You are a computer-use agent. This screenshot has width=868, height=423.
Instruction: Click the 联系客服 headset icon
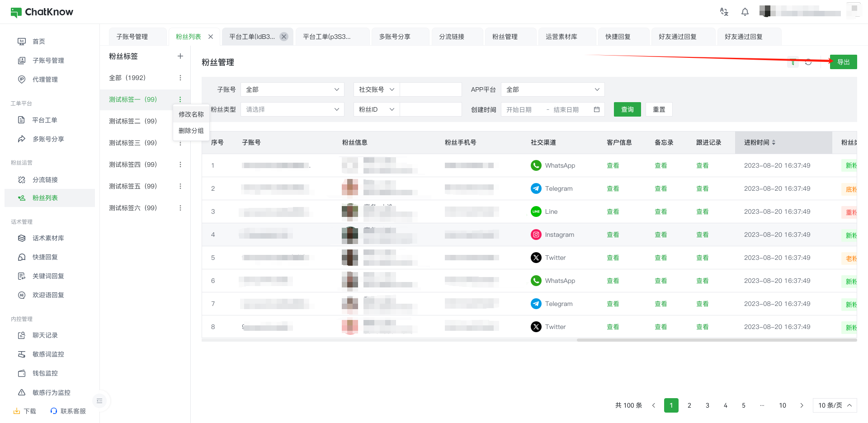54,411
